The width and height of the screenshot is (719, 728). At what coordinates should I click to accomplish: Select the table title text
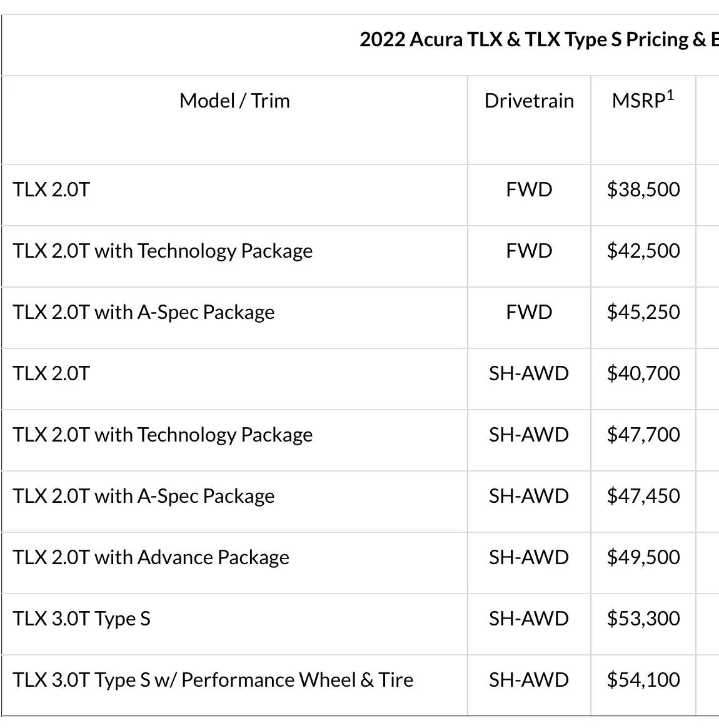pos(539,39)
